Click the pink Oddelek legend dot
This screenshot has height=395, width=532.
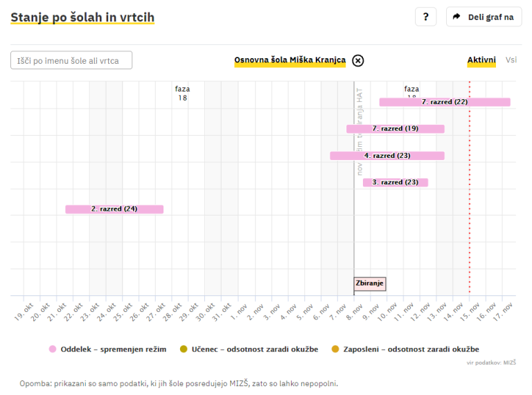point(52,349)
